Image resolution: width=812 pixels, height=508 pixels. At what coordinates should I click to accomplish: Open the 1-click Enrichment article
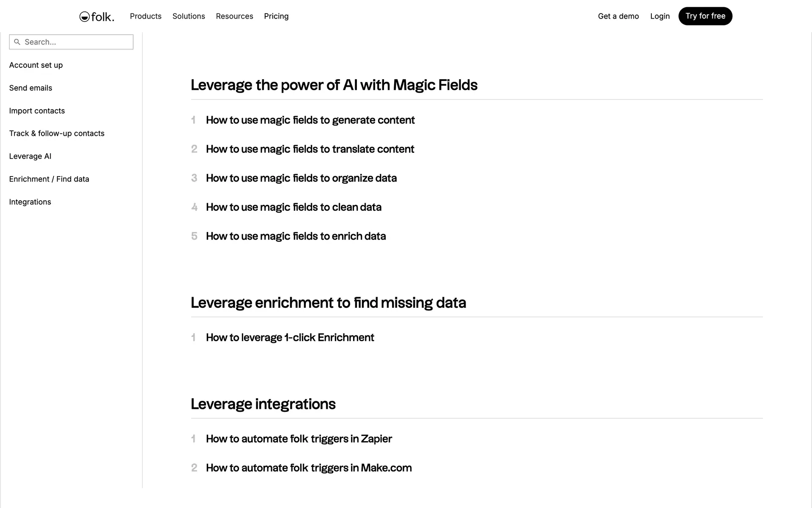[290, 337]
